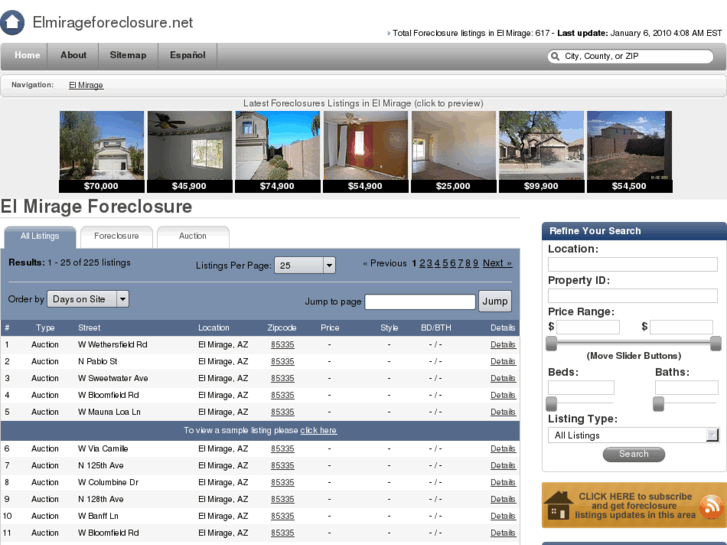Click the Street column header
This screenshot has width=727, height=545.
tap(89, 328)
